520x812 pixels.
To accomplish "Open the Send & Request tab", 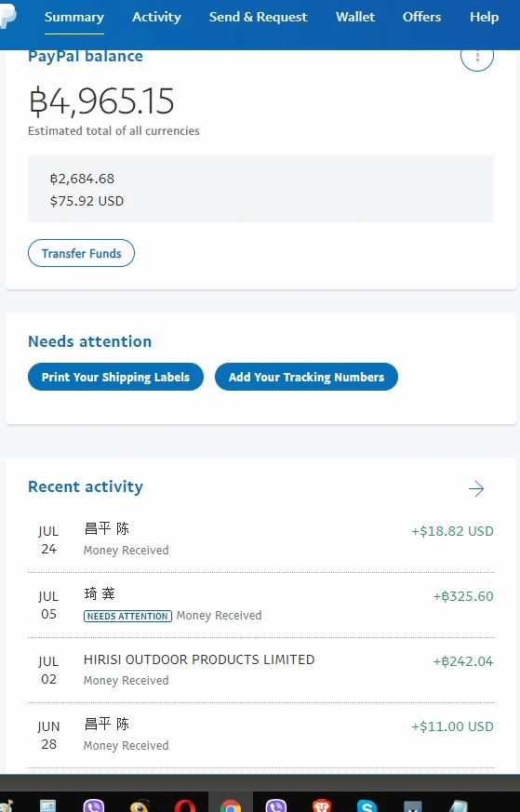I will pyautogui.click(x=258, y=17).
